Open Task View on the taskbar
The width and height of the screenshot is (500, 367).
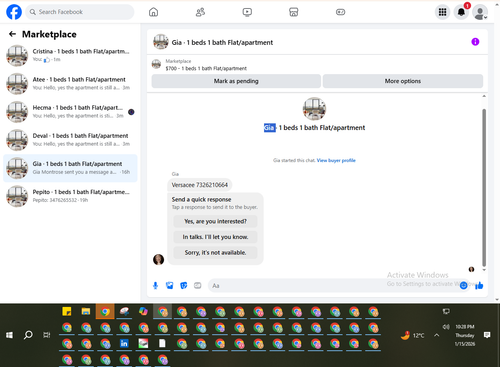pos(47,335)
